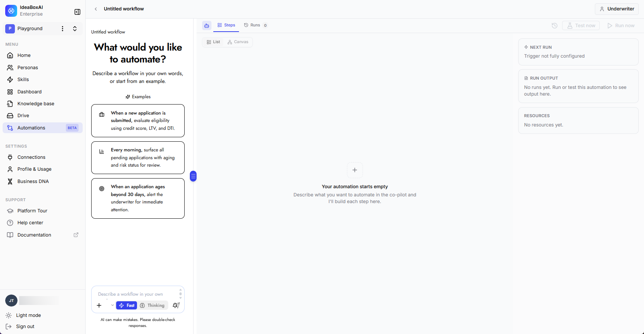Click the Knowledge base book icon
Screen dimensions: 644x334
[x=10, y=104]
